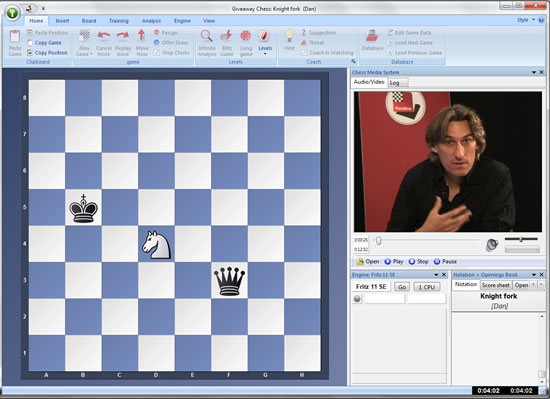The image size is (550, 399).
Task: Close the Chess Media System panel
Action: [x=541, y=72]
